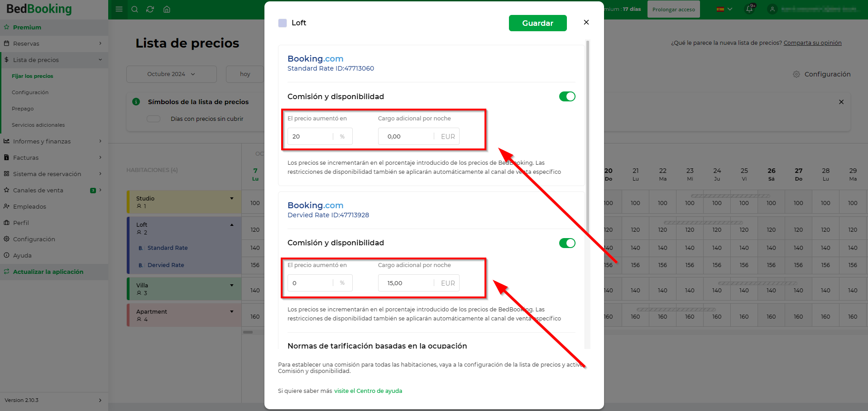Toggle Días con precios sin cubrir switch

click(x=153, y=119)
